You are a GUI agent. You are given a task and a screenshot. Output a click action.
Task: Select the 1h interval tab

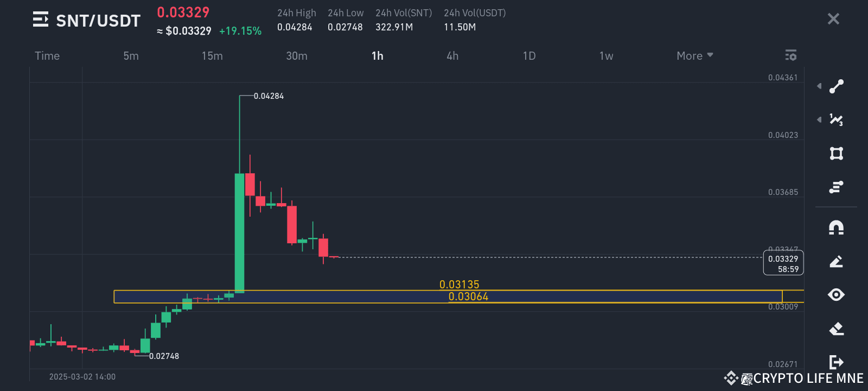click(x=378, y=56)
